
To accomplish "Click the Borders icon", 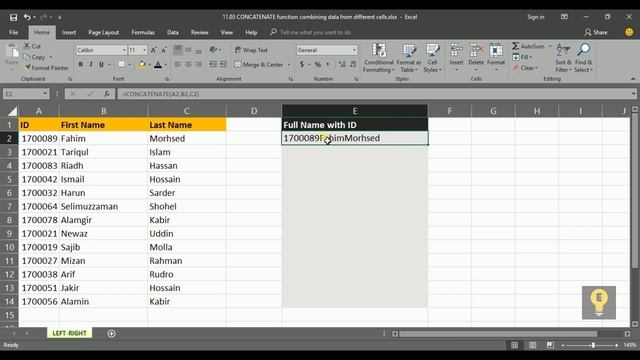I will point(121,64).
